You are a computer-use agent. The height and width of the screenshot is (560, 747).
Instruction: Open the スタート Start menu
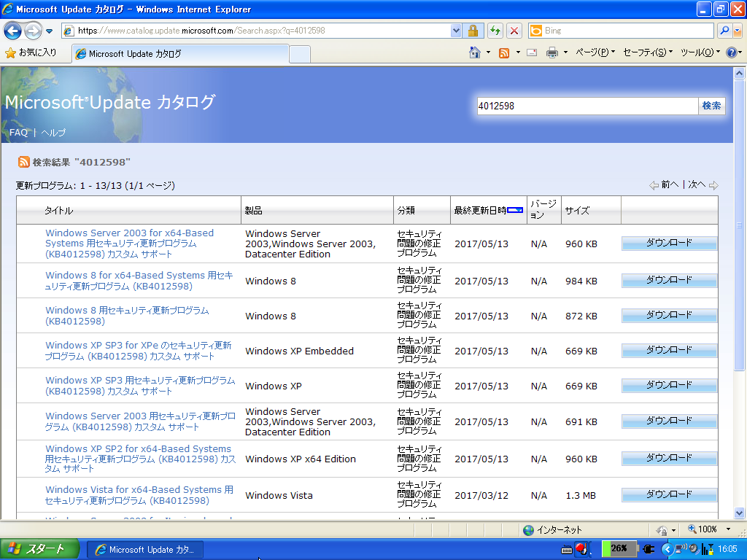[39, 549]
